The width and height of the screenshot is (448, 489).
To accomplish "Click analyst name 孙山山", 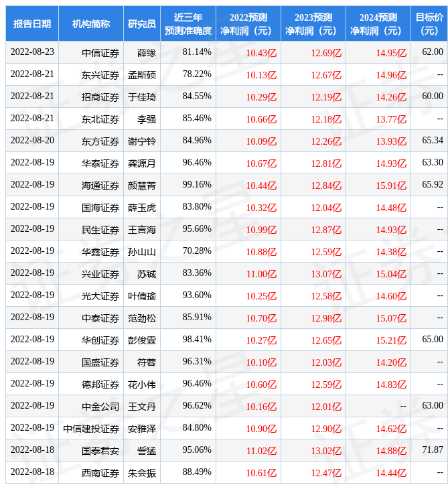I will tap(142, 252).
